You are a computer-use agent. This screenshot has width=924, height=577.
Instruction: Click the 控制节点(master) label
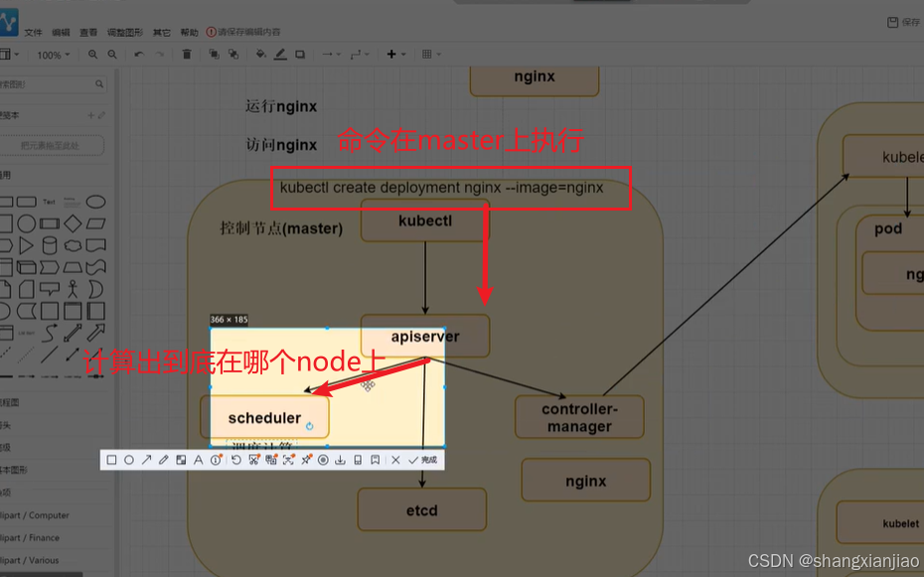(x=281, y=228)
